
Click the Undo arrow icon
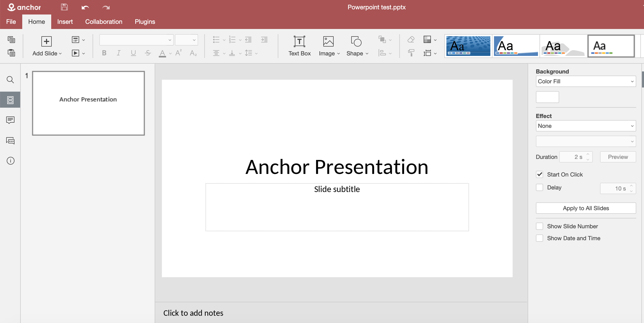[85, 7]
